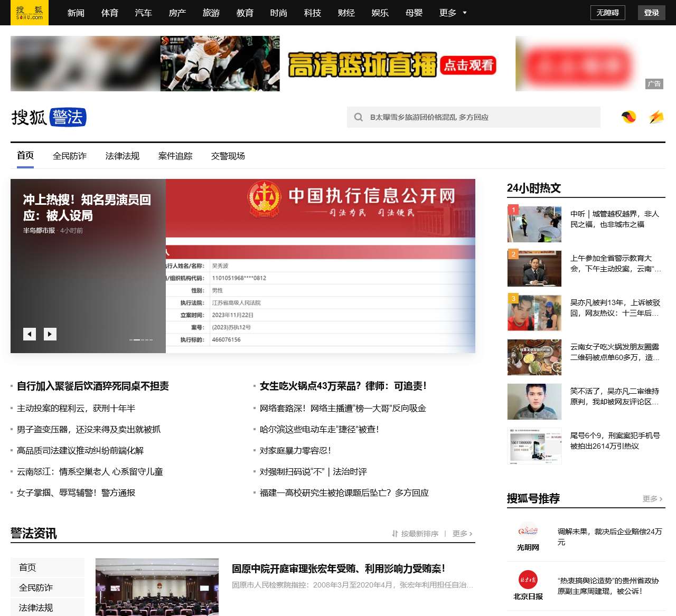Click the 登录 login button
Image resolution: width=676 pixels, height=616 pixels.
pyautogui.click(x=652, y=13)
